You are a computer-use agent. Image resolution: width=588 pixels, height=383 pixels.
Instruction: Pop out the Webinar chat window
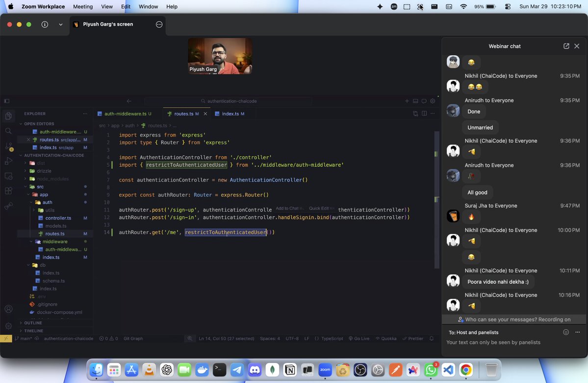(x=566, y=46)
